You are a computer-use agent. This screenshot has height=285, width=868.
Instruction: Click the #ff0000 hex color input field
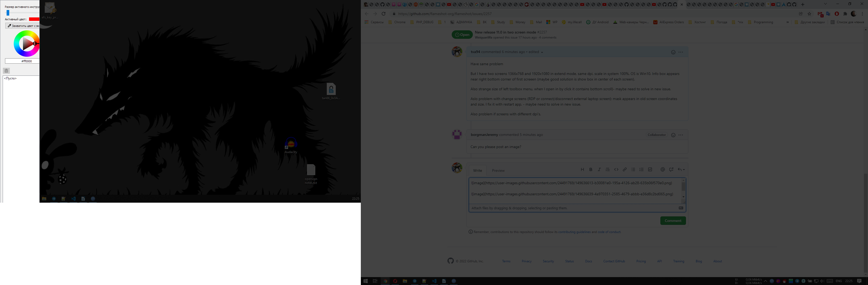click(x=24, y=61)
